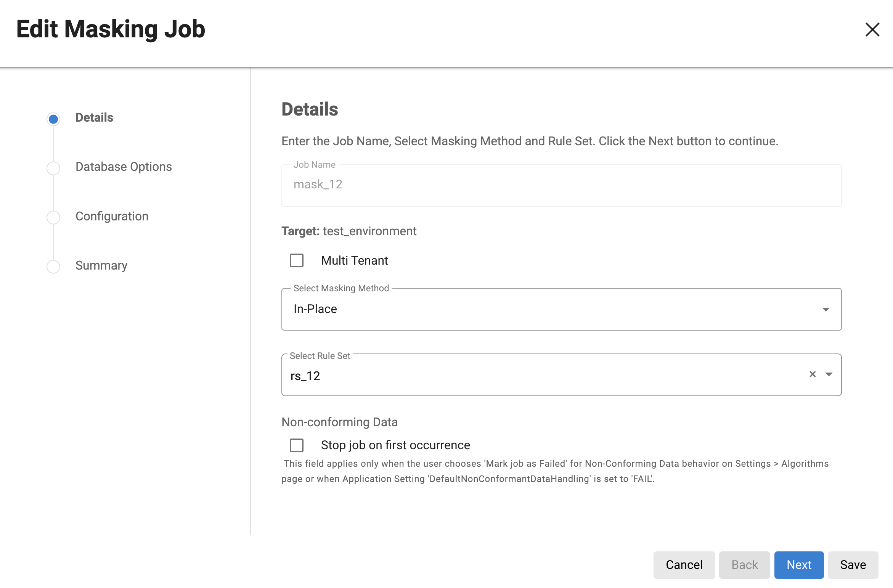Go to Database Options step label
Screen dimensions: 893x588
(124, 167)
